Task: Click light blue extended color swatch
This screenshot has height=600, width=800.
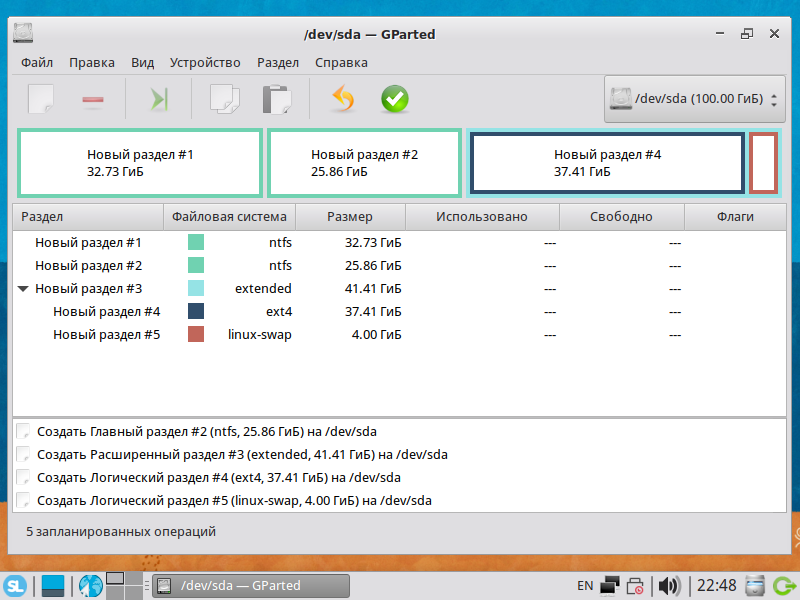Action: (x=196, y=288)
